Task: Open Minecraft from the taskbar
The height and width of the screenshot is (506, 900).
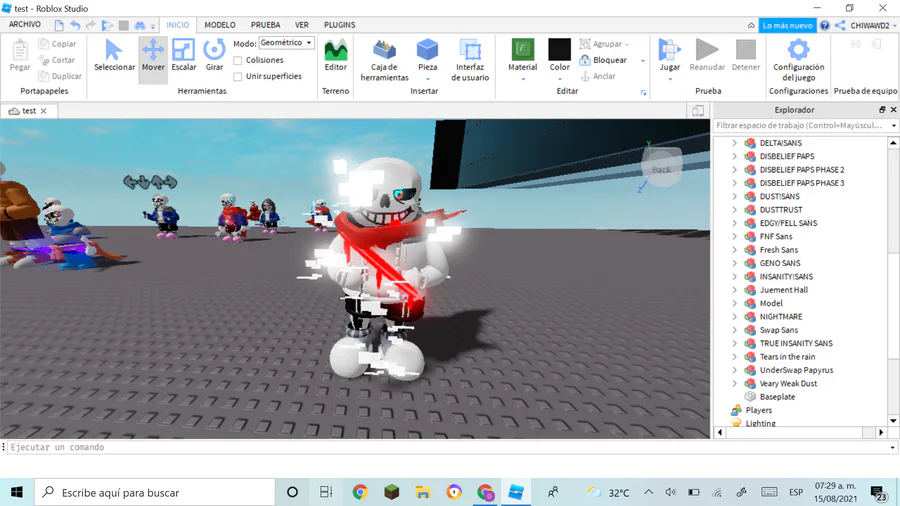Action: 391,492
